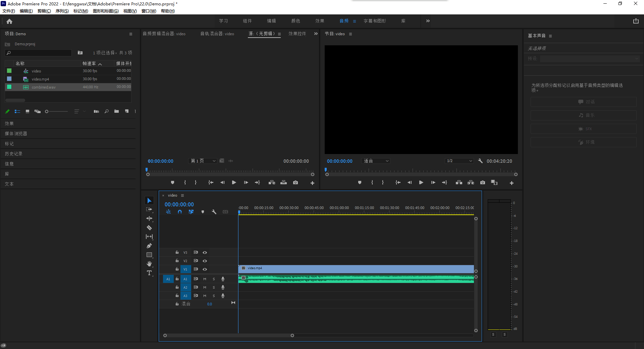This screenshot has width=644, height=349.
Task: Select the Pen tool in the toolbox
Action: (x=149, y=246)
